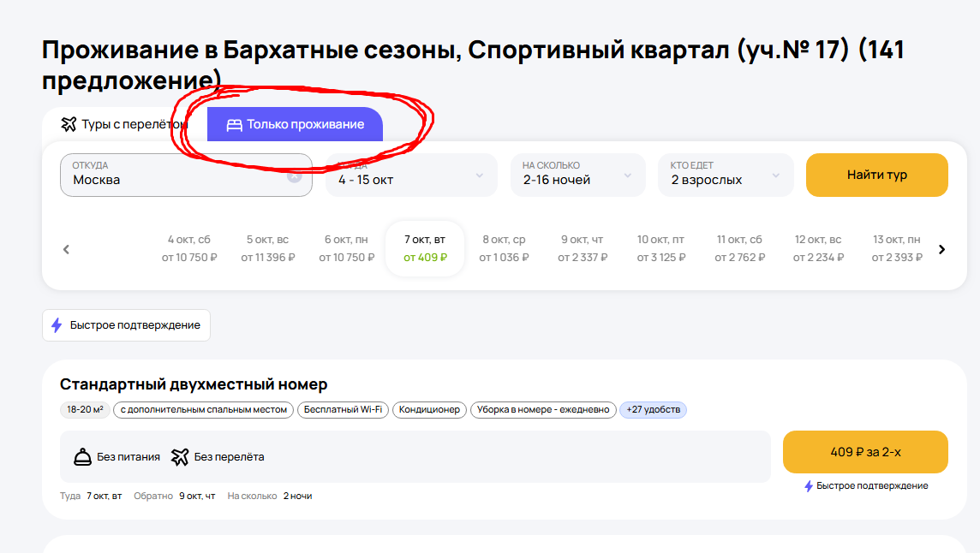Image resolution: width=980 pixels, height=553 pixels.
Task: Toggle the Быстрое подтверждение filter
Action: pyautogui.click(x=126, y=325)
